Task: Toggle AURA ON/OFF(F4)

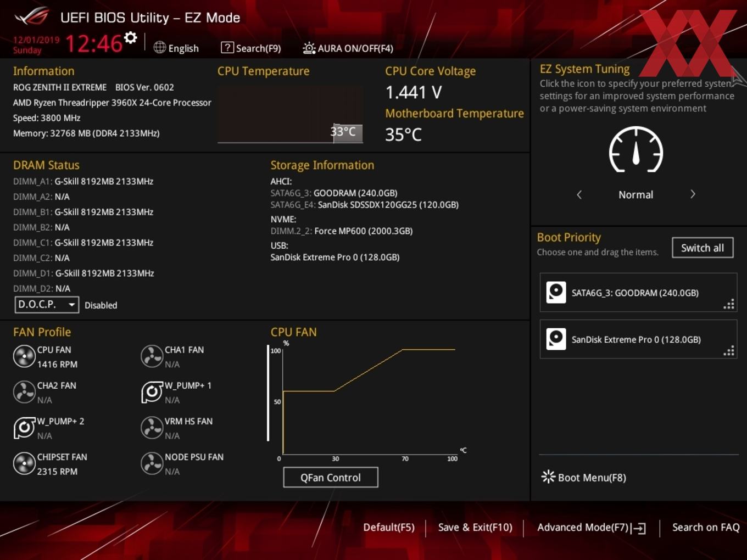Action: (x=348, y=48)
